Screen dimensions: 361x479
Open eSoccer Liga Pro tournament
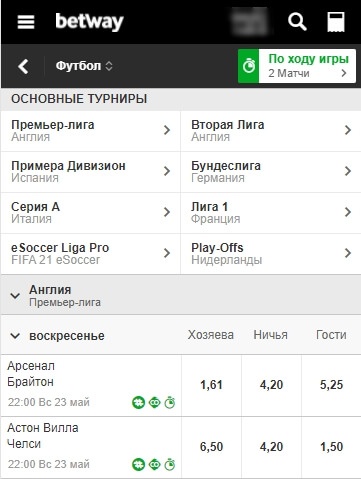point(90,254)
